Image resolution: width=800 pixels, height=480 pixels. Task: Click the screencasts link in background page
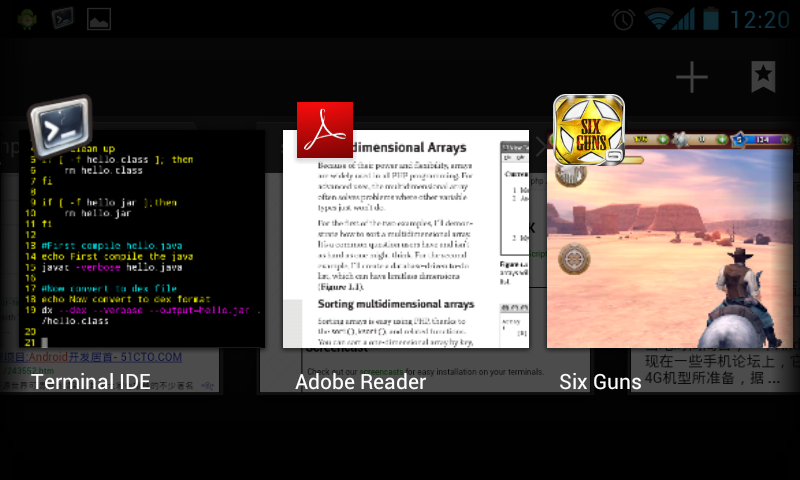point(382,372)
